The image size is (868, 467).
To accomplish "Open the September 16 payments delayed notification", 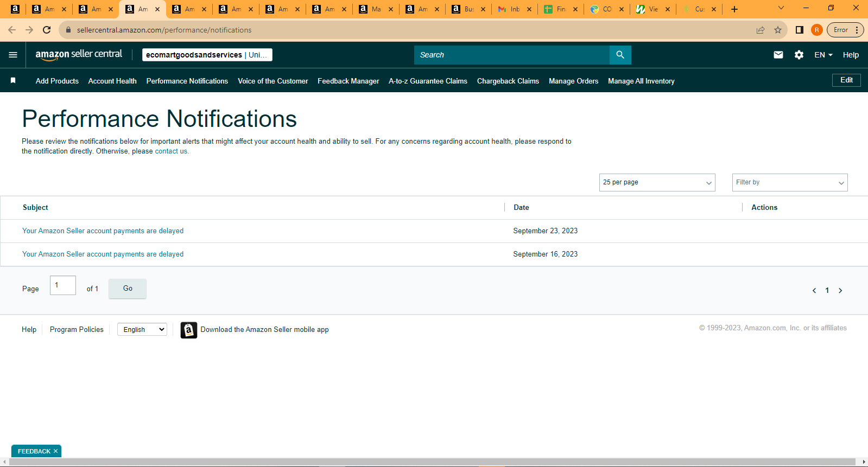I will (x=103, y=254).
